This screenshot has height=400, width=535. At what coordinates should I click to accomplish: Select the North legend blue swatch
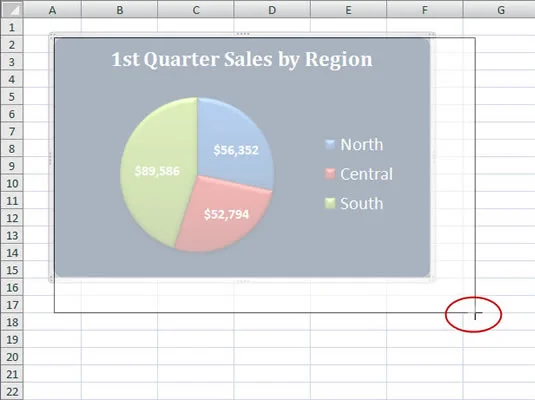click(x=330, y=144)
